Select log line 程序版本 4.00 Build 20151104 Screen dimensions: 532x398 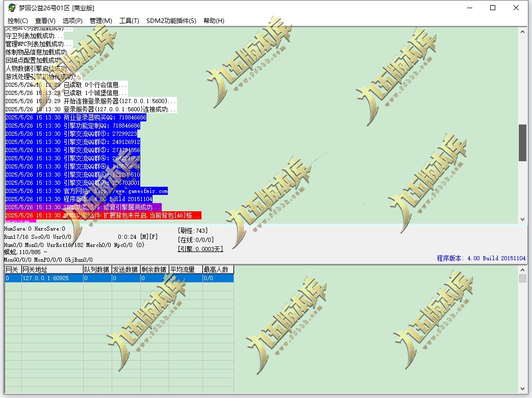(79, 199)
